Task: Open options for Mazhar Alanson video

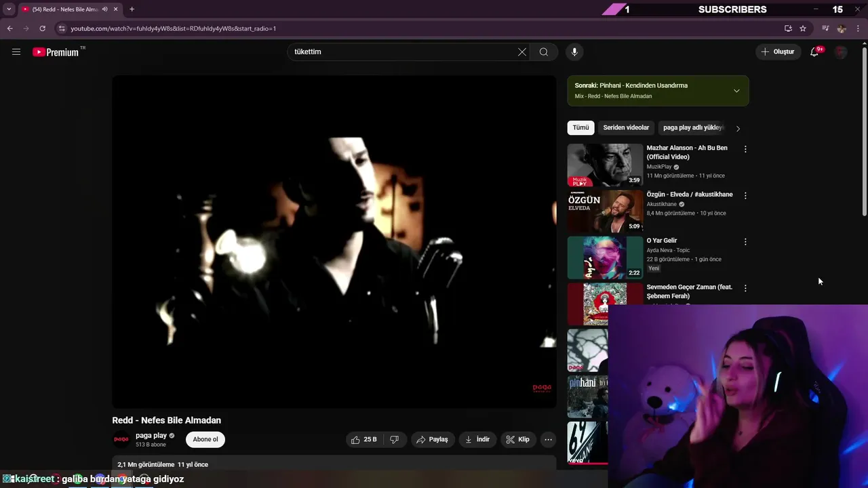Action: coord(745,149)
